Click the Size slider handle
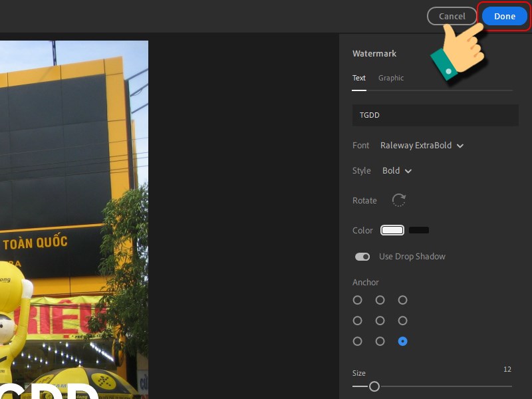The height and width of the screenshot is (399, 532). (x=374, y=386)
